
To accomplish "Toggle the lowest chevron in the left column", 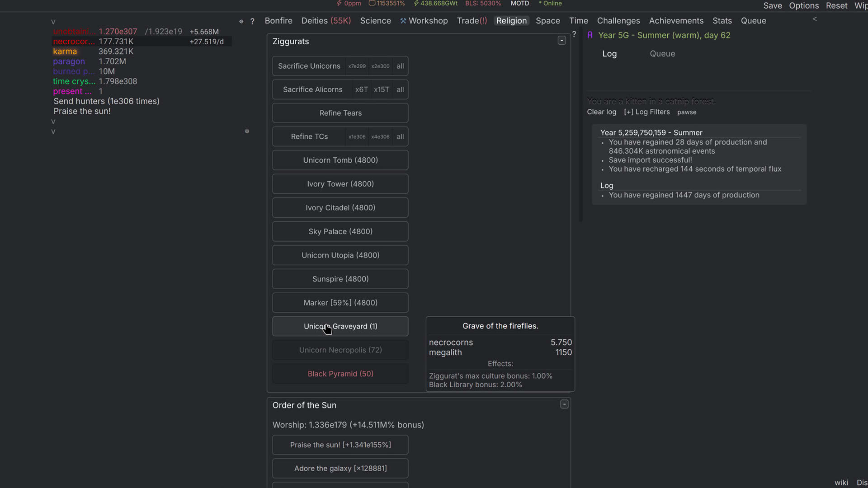I will pos(53,131).
